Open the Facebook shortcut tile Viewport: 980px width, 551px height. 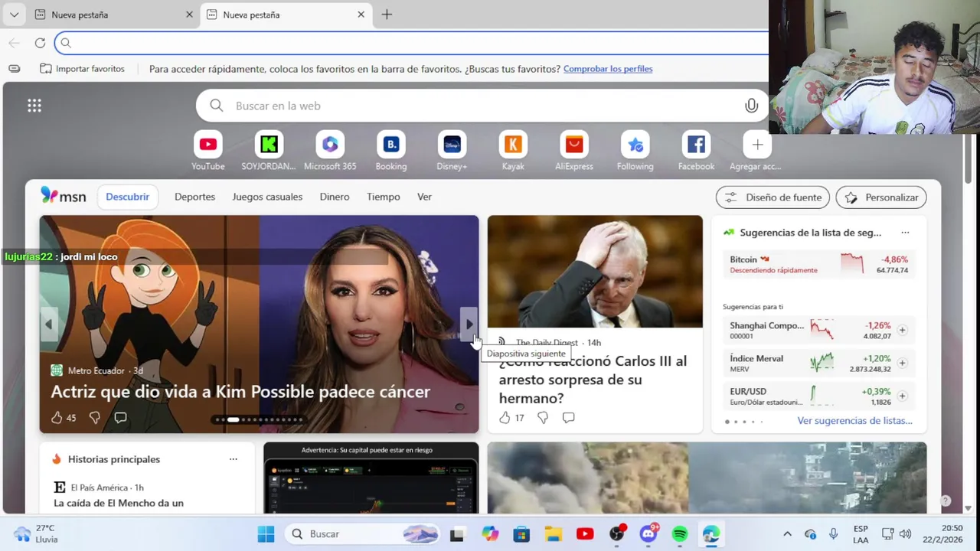(x=696, y=151)
